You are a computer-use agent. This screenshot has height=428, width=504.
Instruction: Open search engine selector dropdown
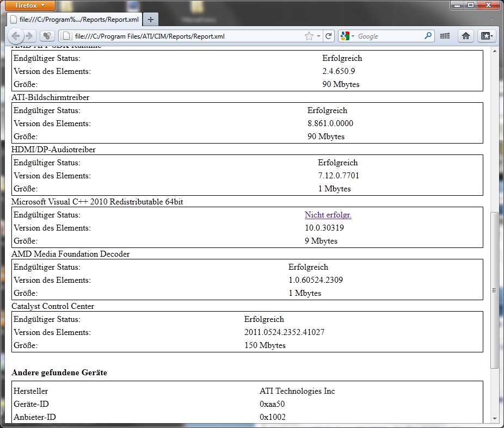tap(347, 36)
